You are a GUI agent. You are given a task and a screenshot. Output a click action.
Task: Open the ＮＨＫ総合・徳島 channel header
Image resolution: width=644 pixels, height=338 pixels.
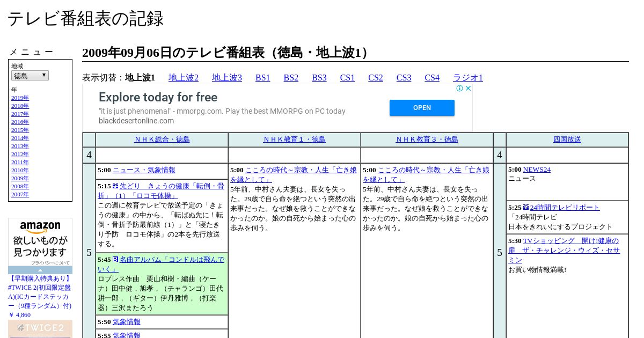162,139
